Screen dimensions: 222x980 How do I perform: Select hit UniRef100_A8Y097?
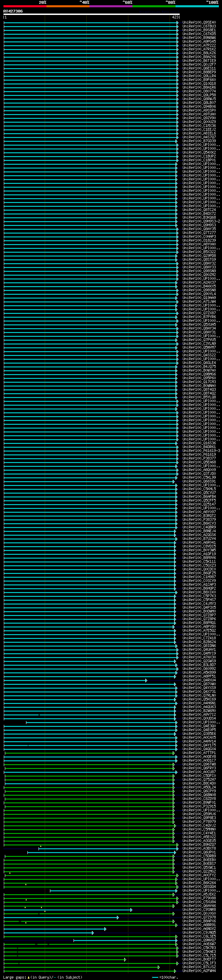(199, 512)
